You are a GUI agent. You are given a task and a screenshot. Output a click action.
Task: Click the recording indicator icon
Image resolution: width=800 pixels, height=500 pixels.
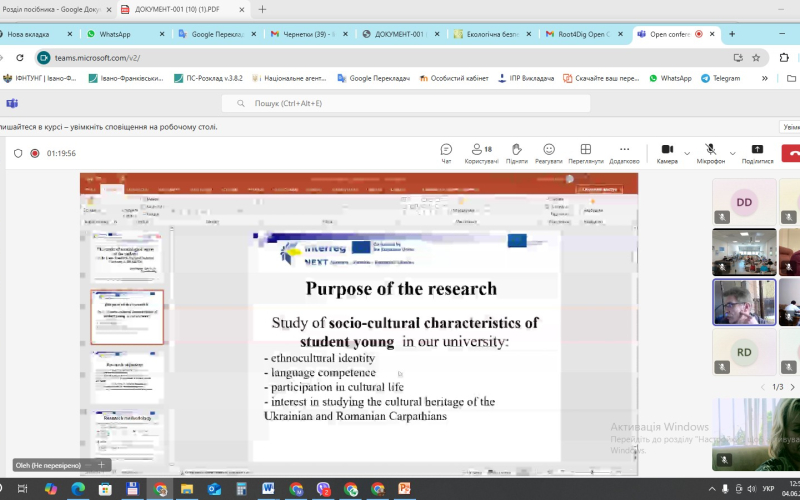(x=35, y=153)
